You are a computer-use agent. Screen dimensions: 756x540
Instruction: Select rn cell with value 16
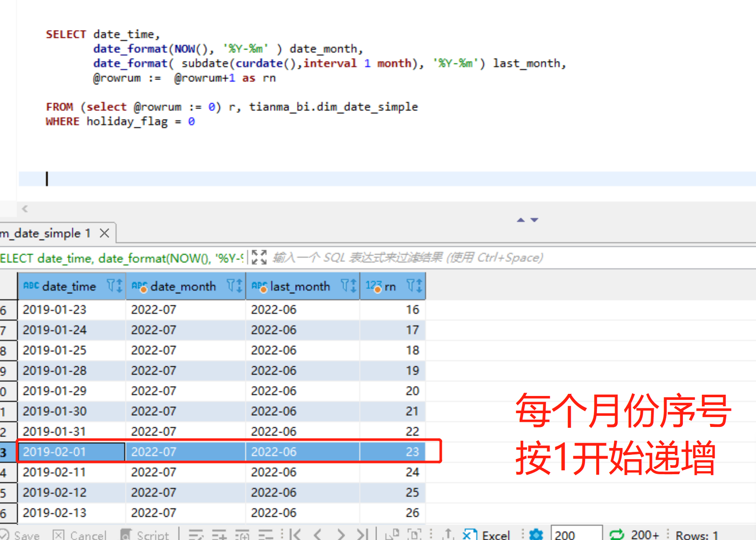(392, 310)
